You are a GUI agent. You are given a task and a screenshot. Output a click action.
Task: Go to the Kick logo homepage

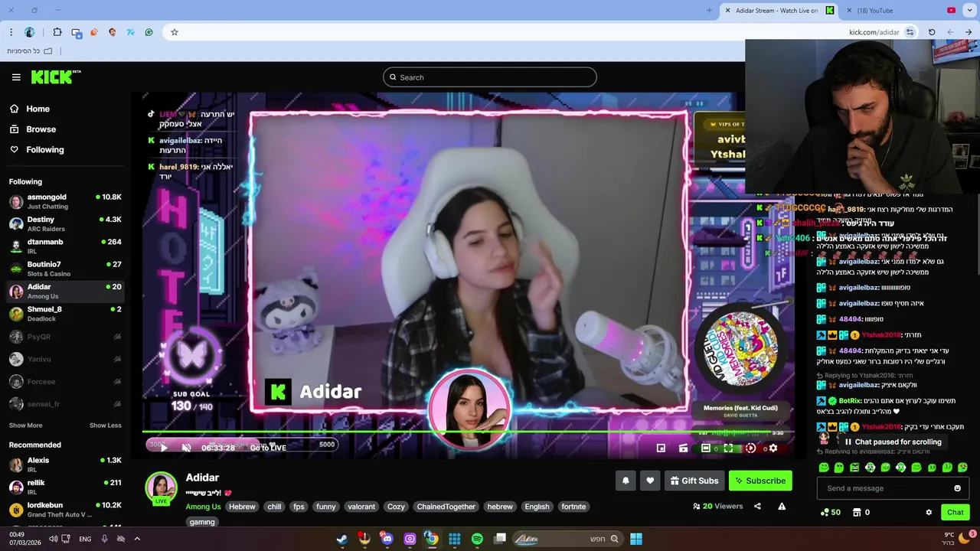(x=55, y=77)
